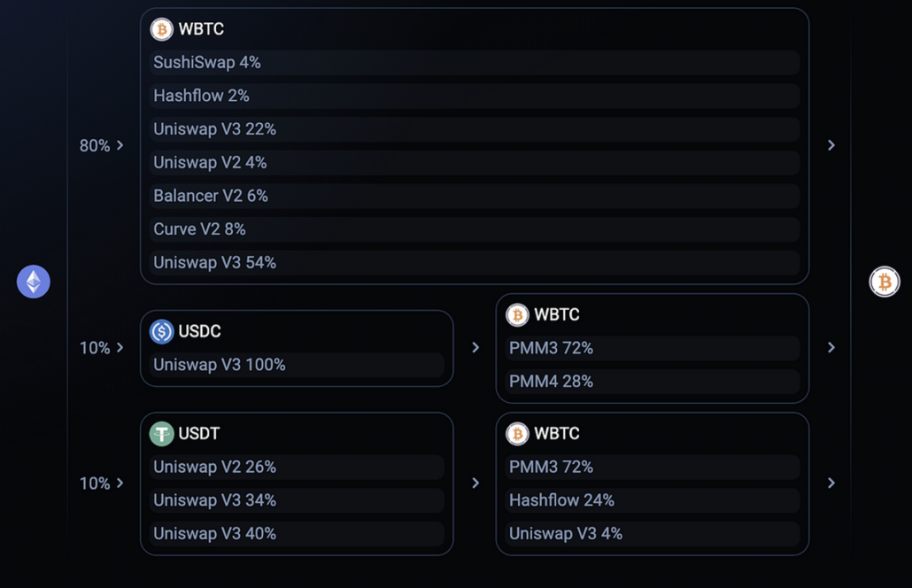The height and width of the screenshot is (588, 912).
Task: Click the arrow right of the top WBTC card
Action: click(831, 145)
